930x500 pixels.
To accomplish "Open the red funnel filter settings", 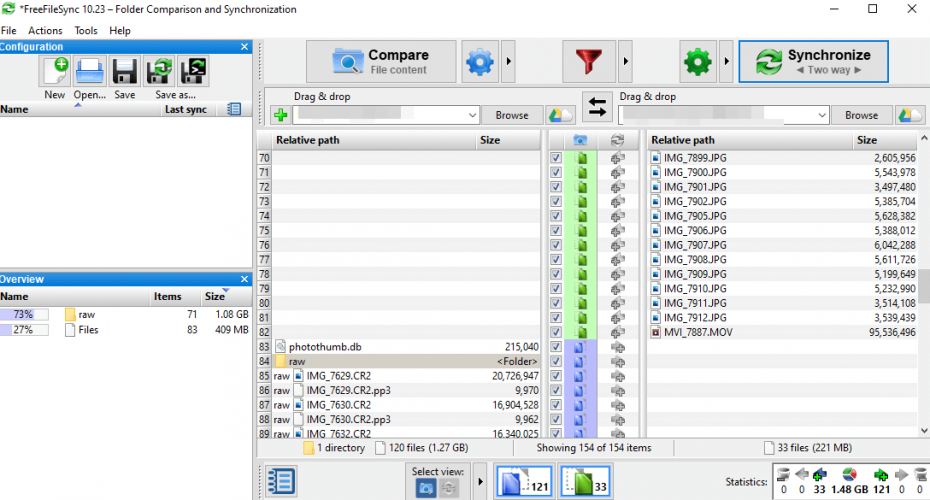I will tap(588, 62).
